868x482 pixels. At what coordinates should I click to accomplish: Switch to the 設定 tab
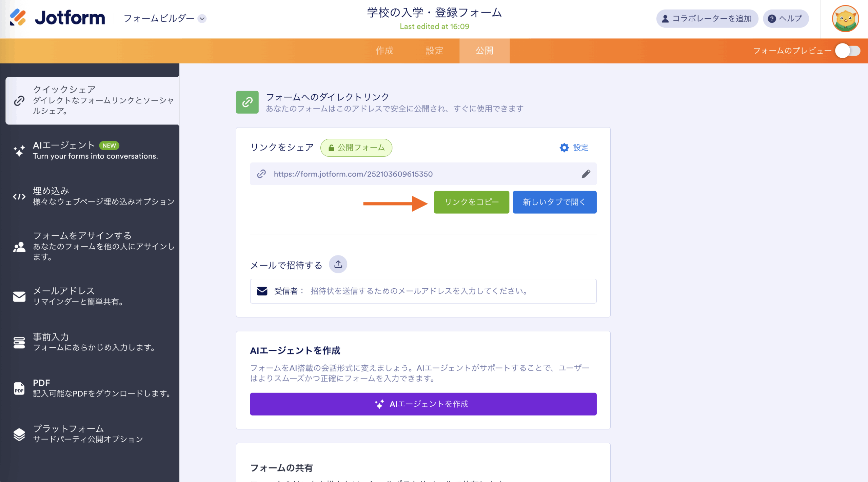point(434,51)
